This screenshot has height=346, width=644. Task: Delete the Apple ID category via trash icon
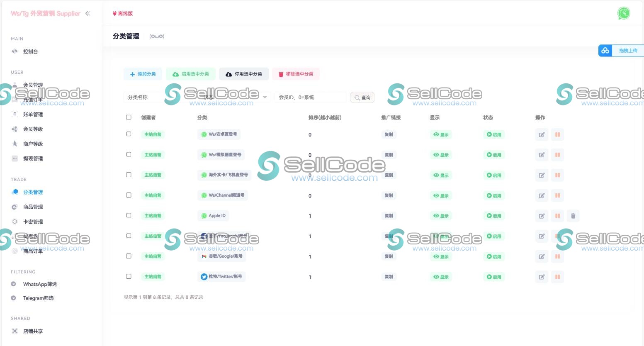point(573,216)
